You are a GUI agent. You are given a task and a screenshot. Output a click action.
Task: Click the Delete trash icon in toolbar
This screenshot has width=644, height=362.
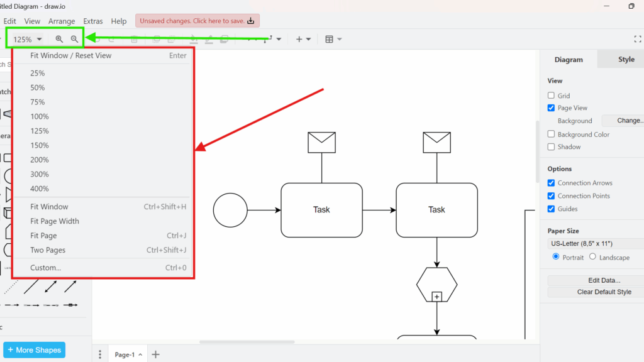pyautogui.click(x=134, y=39)
